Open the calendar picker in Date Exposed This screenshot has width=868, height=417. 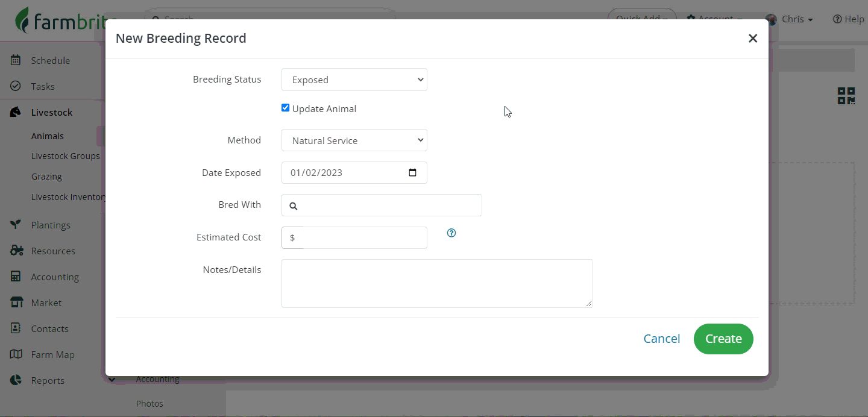click(x=413, y=173)
